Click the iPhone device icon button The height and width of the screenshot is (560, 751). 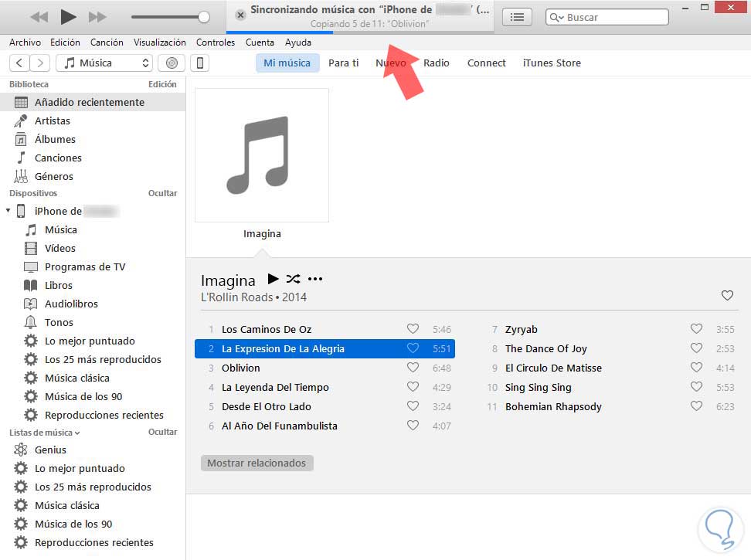click(x=200, y=63)
